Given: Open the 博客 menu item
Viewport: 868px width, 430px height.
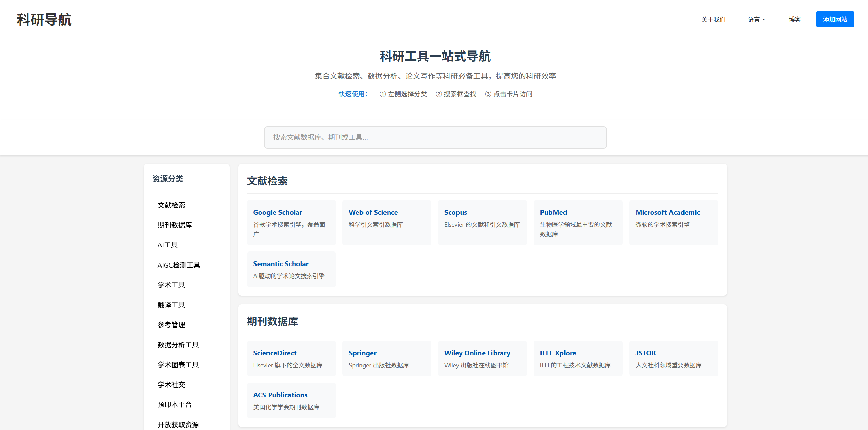Looking at the screenshot, I should pyautogui.click(x=795, y=19).
